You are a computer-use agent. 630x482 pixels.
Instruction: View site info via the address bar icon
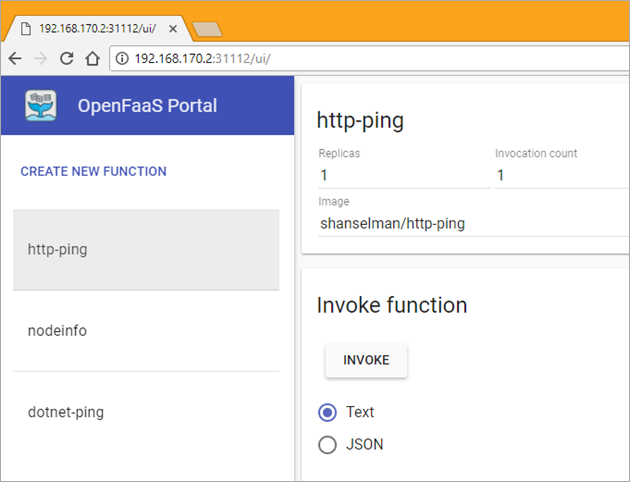[x=122, y=59]
